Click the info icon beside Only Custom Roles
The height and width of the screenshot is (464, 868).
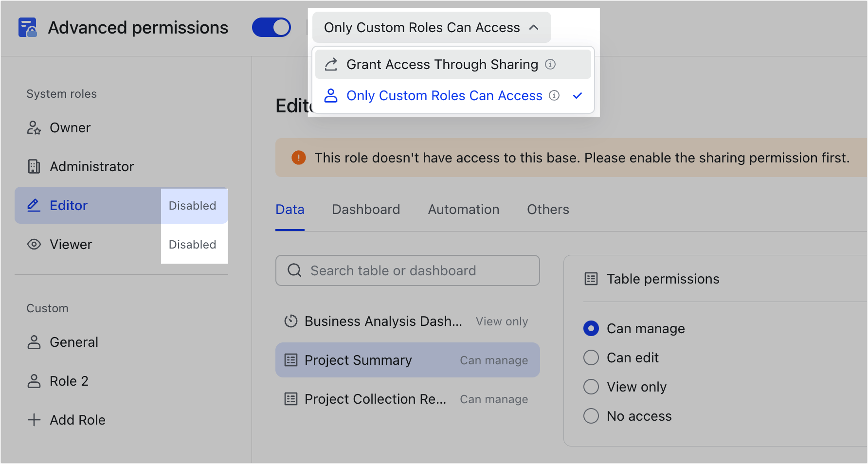point(554,95)
